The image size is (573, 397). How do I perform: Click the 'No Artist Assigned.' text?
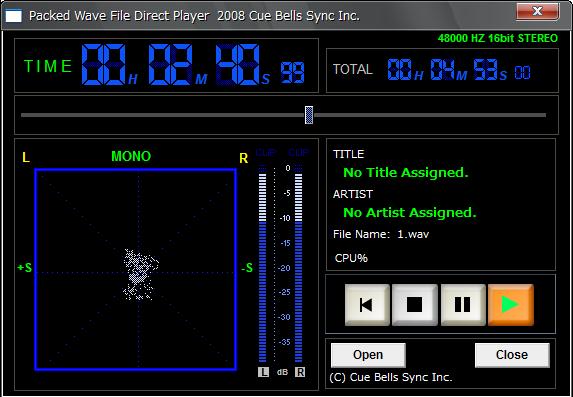(x=410, y=212)
